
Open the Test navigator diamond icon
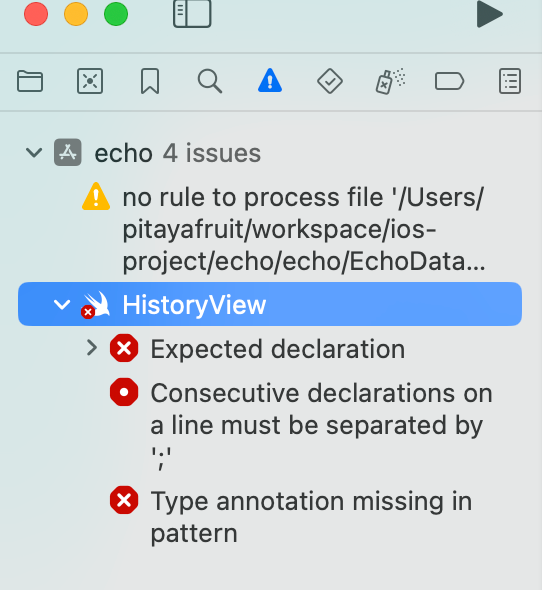coord(330,81)
